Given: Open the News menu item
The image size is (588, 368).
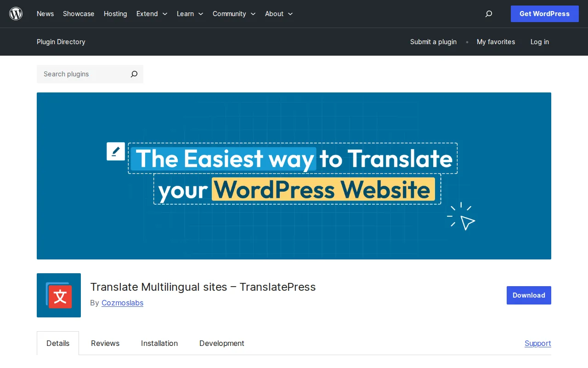Looking at the screenshot, I should (45, 14).
